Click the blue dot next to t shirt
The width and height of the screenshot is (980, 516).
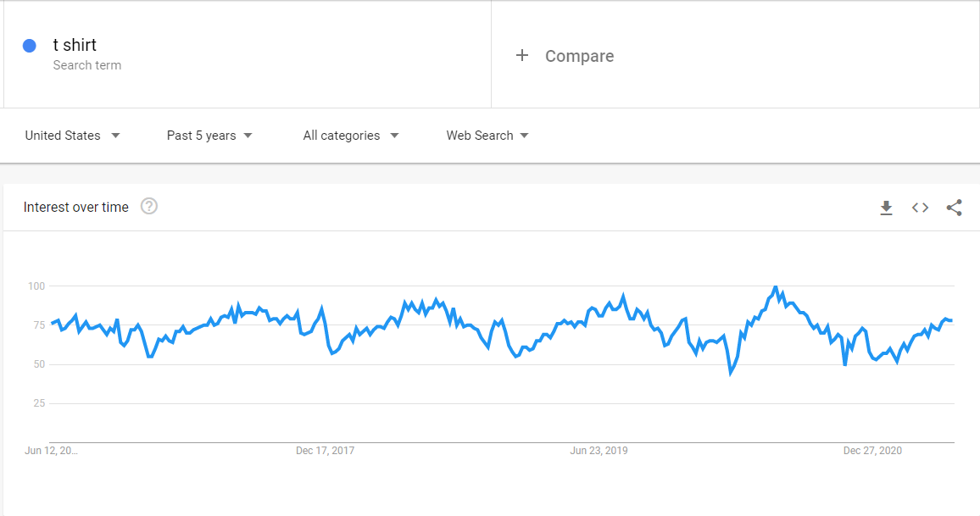click(x=30, y=46)
